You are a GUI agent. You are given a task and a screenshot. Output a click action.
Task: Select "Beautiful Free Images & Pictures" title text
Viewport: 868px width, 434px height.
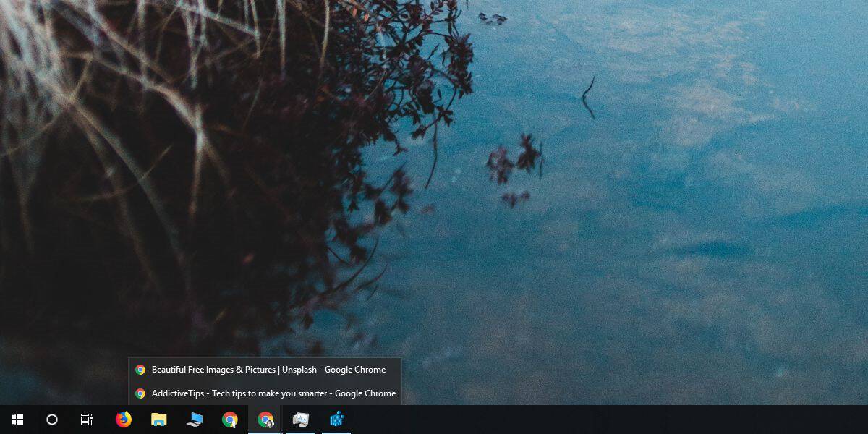[213, 370]
